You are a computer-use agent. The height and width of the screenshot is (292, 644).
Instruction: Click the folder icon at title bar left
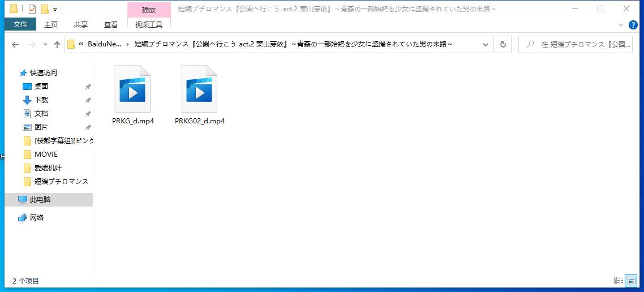[x=14, y=8]
